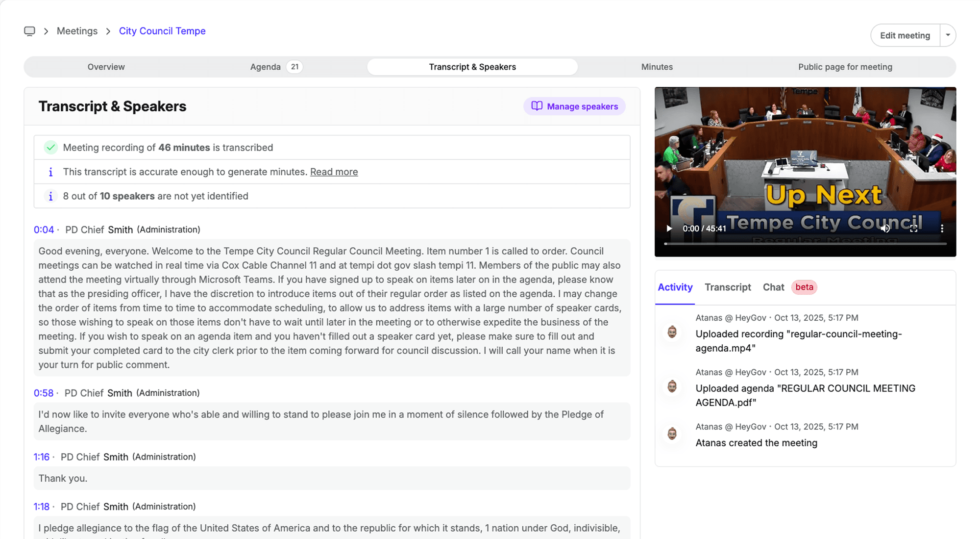
Task: Click the green transcription checkmark icon
Action: [x=50, y=148]
